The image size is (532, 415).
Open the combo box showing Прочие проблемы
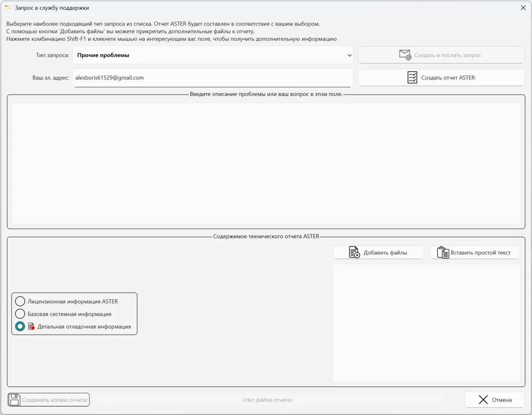coord(211,56)
